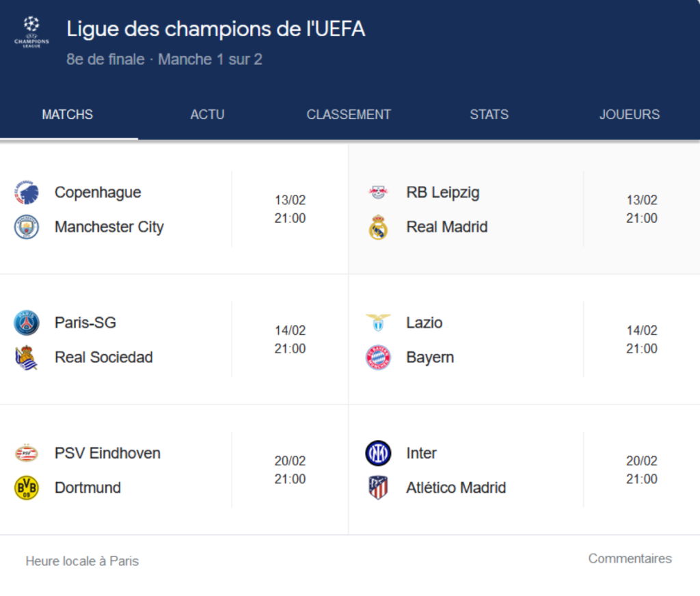
Task: Click the RB Leipzig badge
Action: point(379,192)
